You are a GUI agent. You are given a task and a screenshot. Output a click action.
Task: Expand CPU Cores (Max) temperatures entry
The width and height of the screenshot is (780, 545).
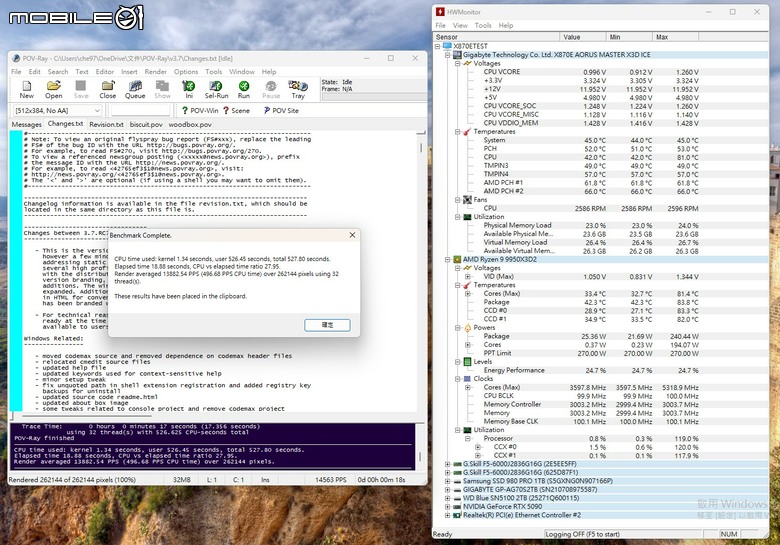click(x=467, y=294)
